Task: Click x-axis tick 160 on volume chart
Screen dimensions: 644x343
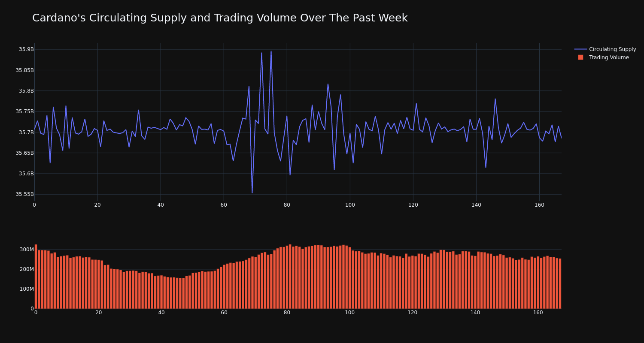Action: coord(538,313)
